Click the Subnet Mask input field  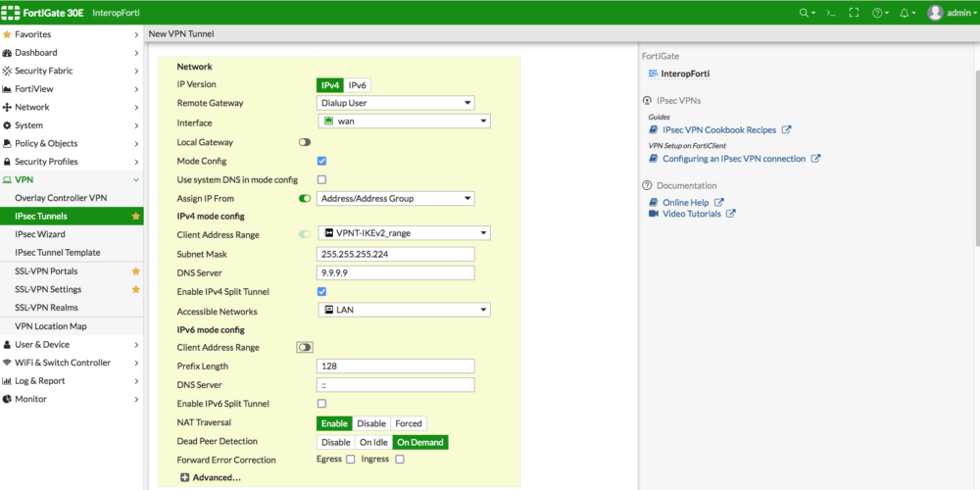click(x=395, y=254)
